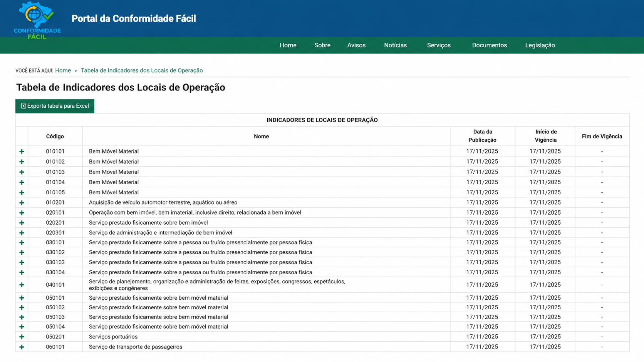Click the Fim de Vigência header
Viewport: 644px width, 362px height.
[x=602, y=136]
